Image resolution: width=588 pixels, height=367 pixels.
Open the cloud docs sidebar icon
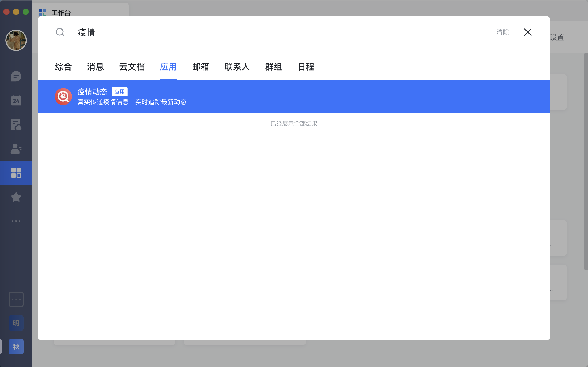pyautogui.click(x=16, y=125)
